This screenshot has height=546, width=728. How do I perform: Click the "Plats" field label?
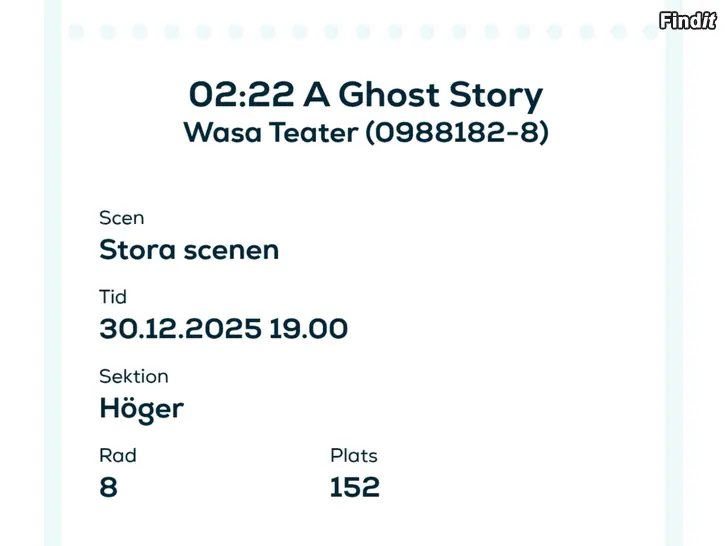point(354,456)
